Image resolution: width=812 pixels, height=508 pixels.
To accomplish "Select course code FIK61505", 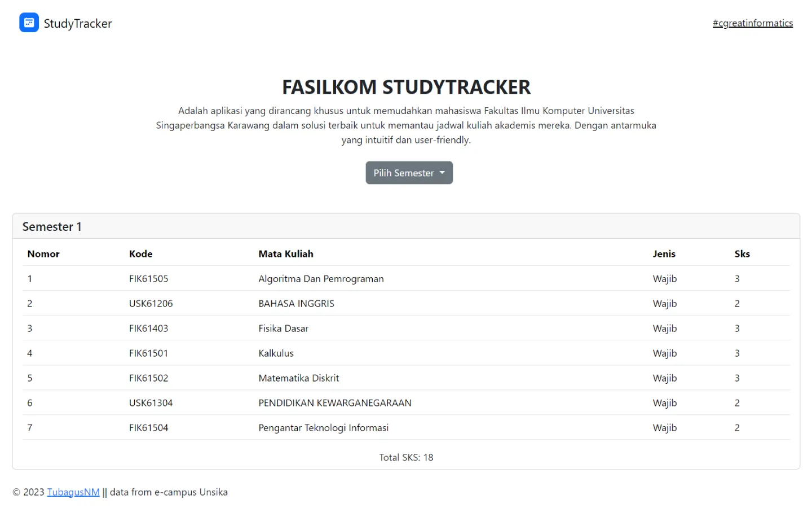I will point(149,279).
